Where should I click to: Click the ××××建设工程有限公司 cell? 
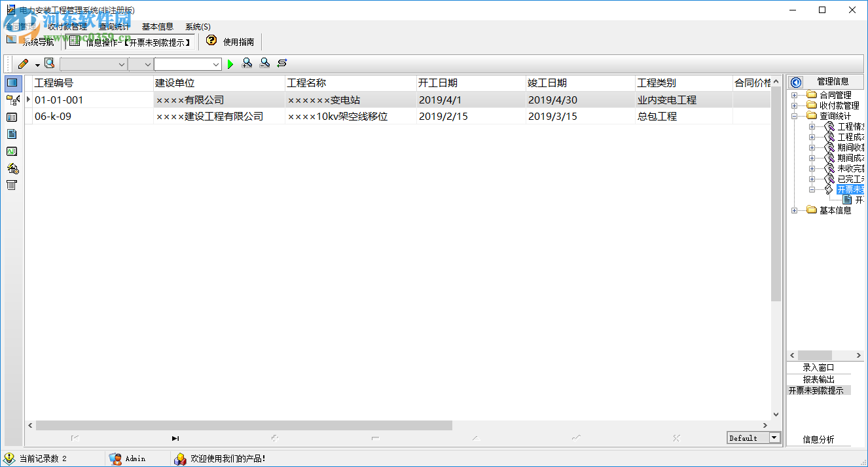click(x=219, y=116)
